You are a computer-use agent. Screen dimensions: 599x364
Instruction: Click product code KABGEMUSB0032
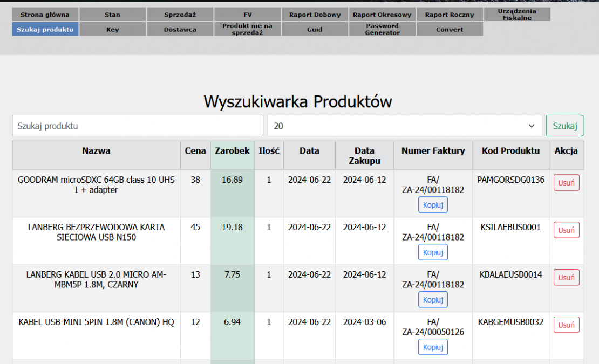(510, 322)
